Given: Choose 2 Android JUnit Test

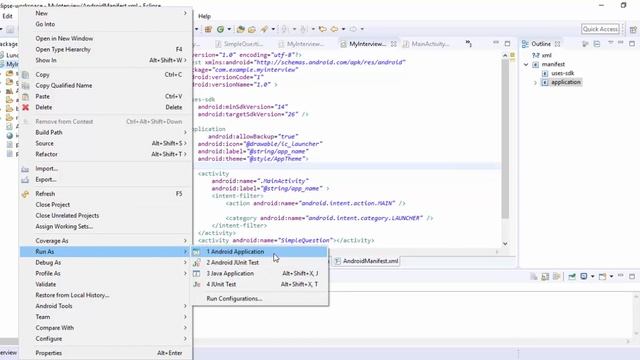Looking at the screenshot, I should point(260,263).
